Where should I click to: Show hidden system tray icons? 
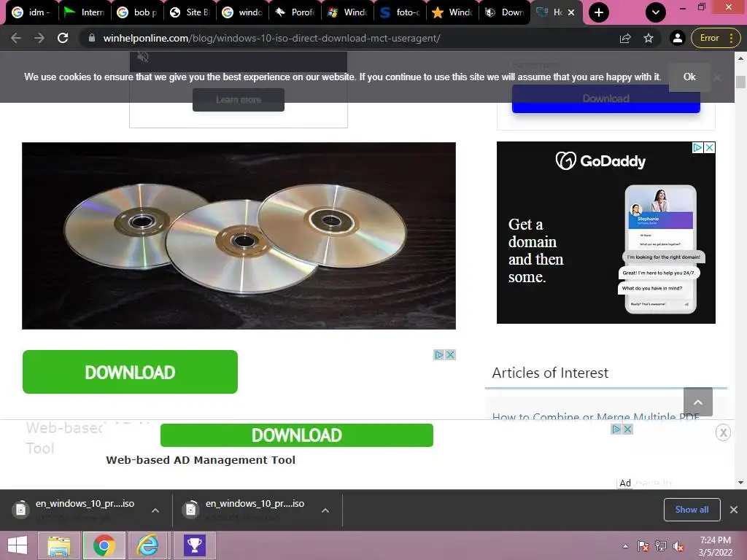[625, 546]
